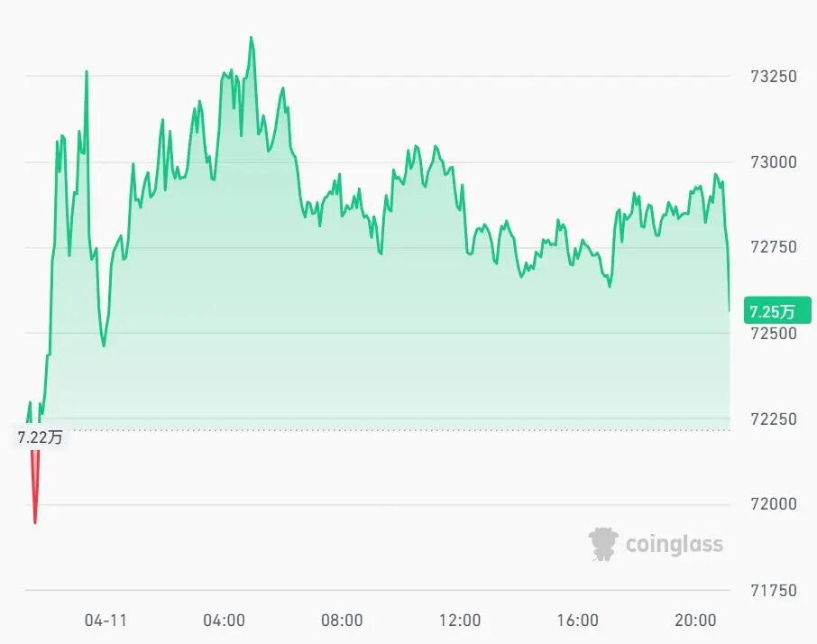The height and width of the screenshot is (644, 817).
Task: Click the 72250 price axis label
Action: point(773,419)
